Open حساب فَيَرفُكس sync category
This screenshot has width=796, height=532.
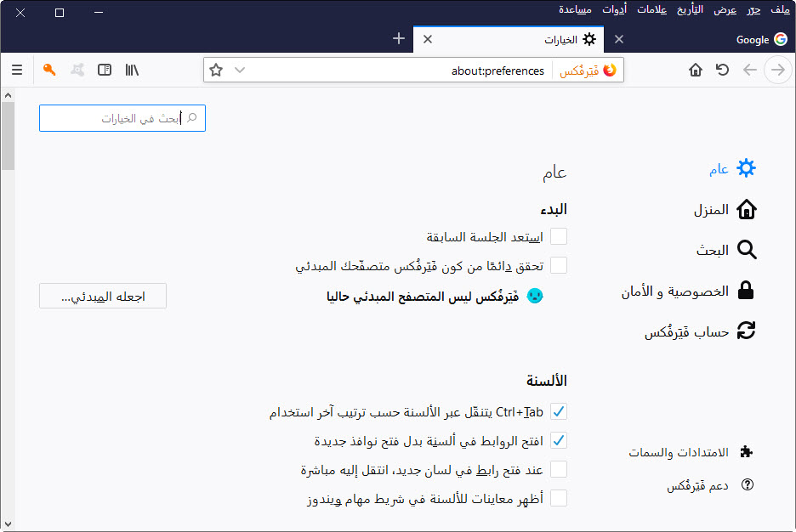pyautogui.click(x=700, y=331)
